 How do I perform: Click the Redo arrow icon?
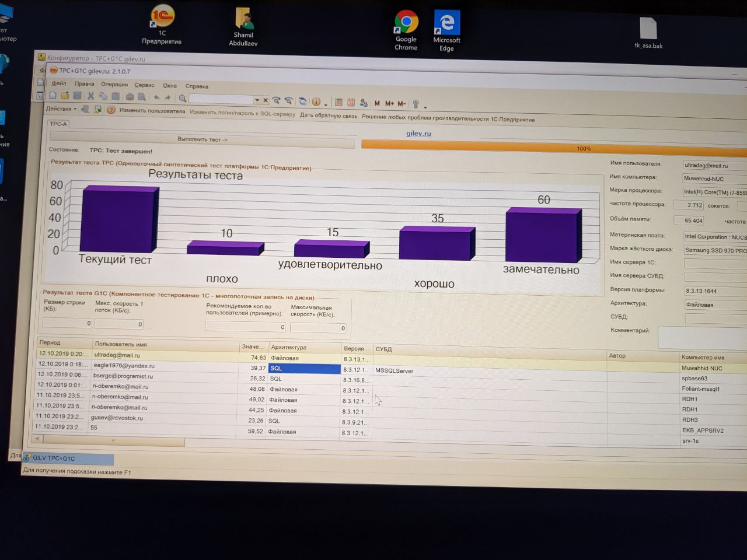click(167, 97)
